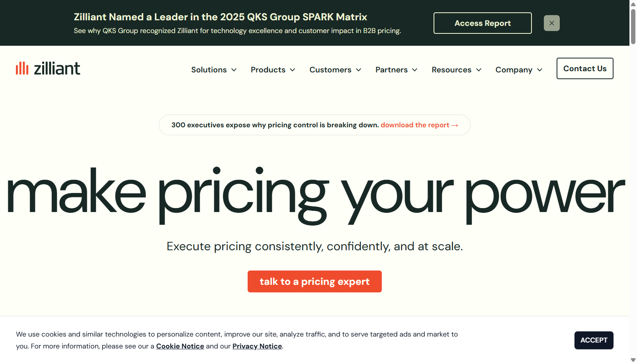Click the Access Report button
The width and height of the screenshot is (637, 364).
[x=483, y=23]
